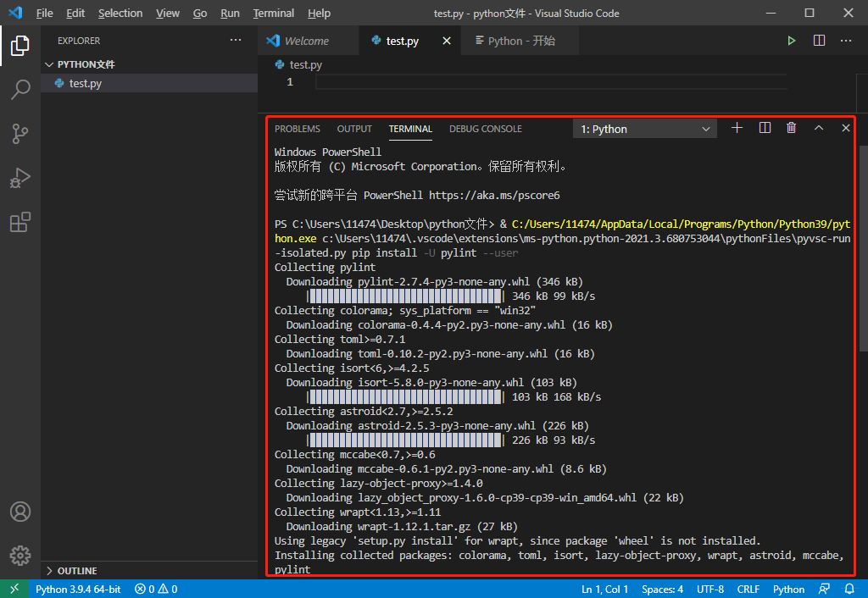Viewport: 868px width, 598px height.
Task: Open a new terminal with the plus icon
Action: click(x=736, y=128)
